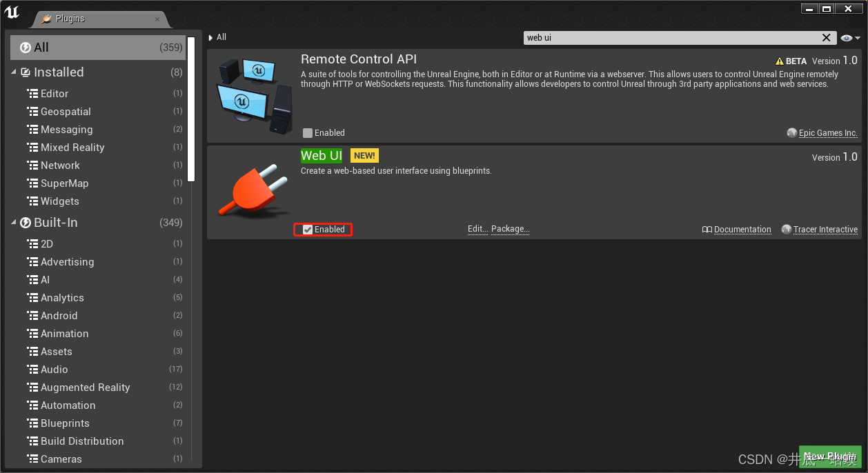This screenshot has width=868, height=473.
Task: Click the Editor category list icon
Action: click(x=32, y=94)
